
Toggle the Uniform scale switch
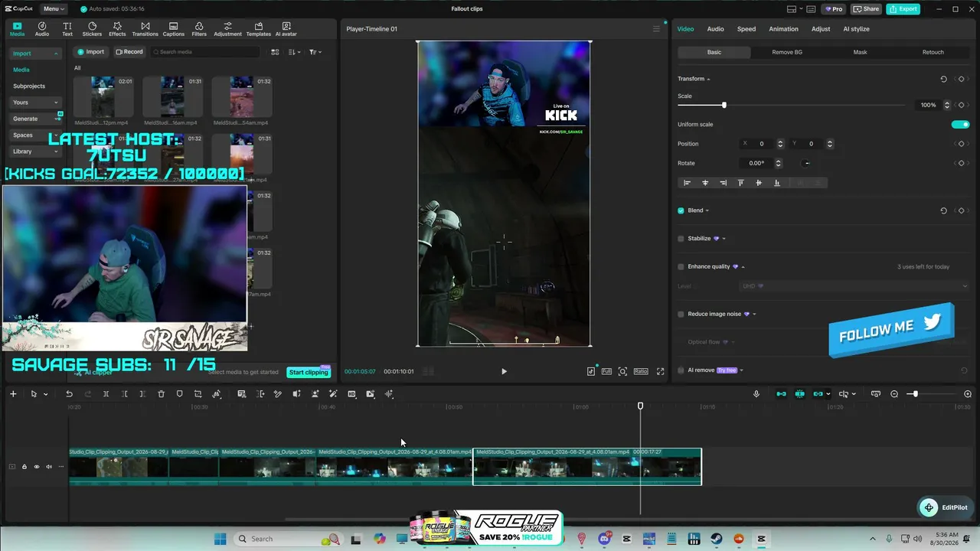click(960, 124)
